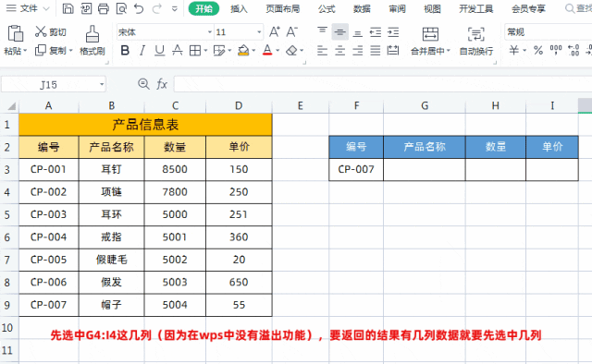Viewport: 592px width, 364px height.
Task: Click the Print icon
Action: point(104,8)
